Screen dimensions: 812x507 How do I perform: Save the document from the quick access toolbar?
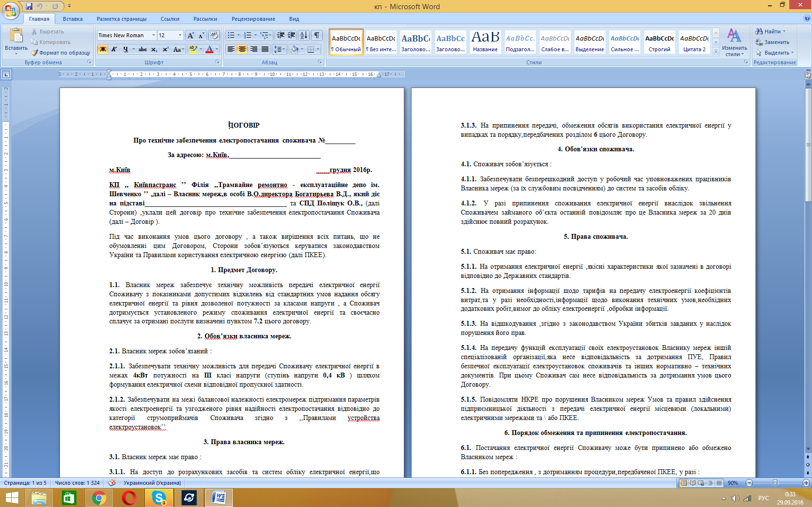pos(29,6)
